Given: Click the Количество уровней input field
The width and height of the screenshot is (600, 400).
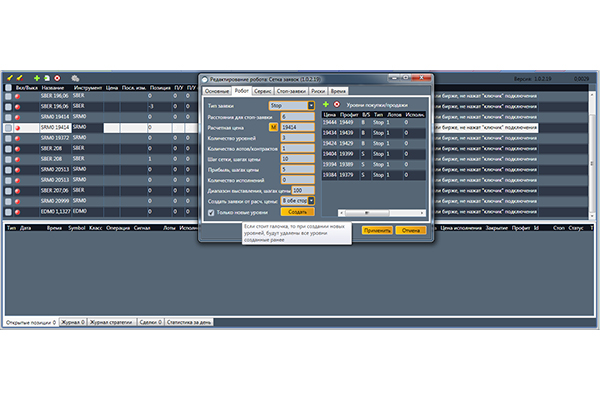Looking at the screenshot, I should [297, 137].
